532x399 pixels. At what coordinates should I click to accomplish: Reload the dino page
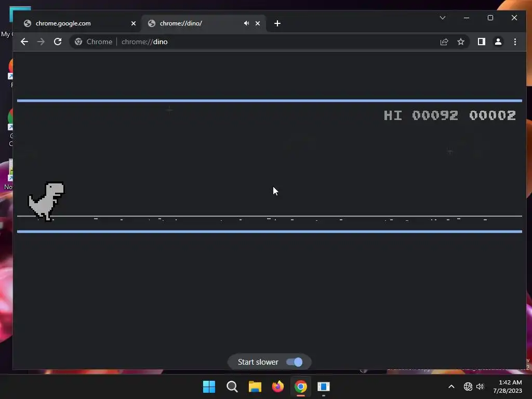[x=58, y=42]
